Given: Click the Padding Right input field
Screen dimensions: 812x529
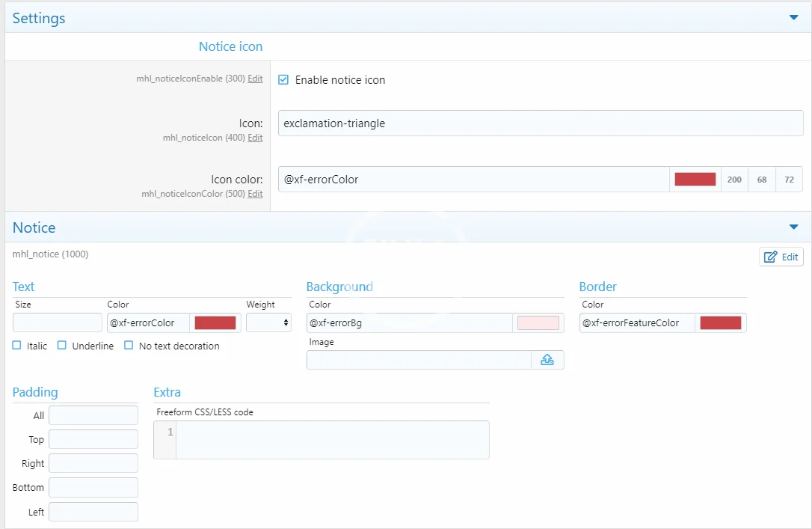Looking at the screenshot, I should click(x=93, y=463).
